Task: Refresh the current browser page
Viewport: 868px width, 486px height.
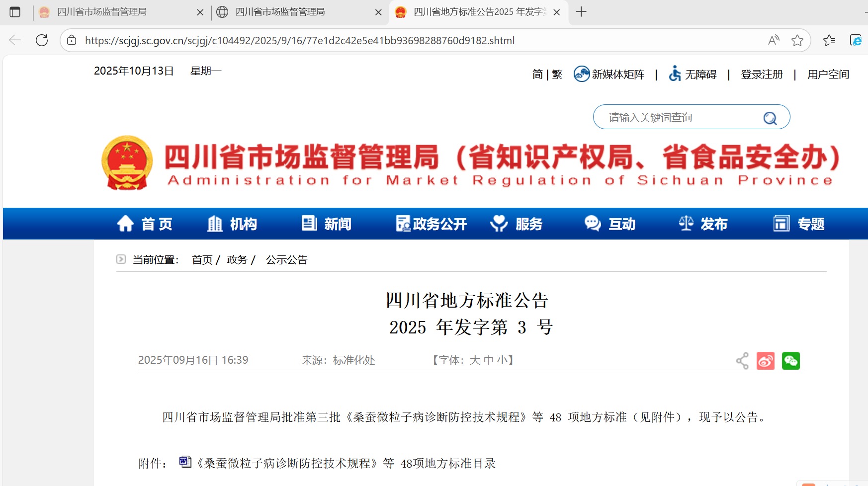Action: (42, 40)
